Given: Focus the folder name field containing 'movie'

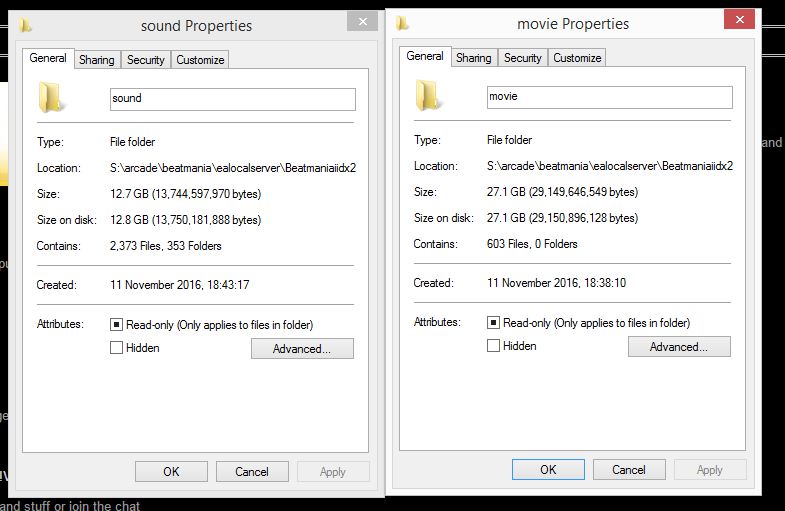Looking at the screenshot, I should point(610,97).
